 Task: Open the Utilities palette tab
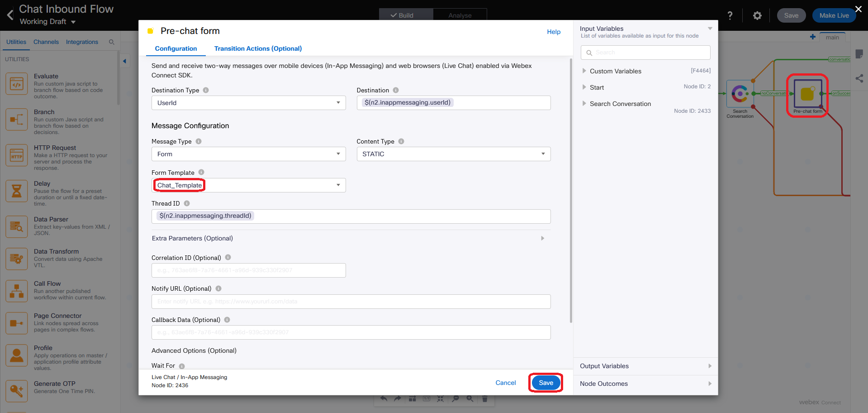coord(16,42)
